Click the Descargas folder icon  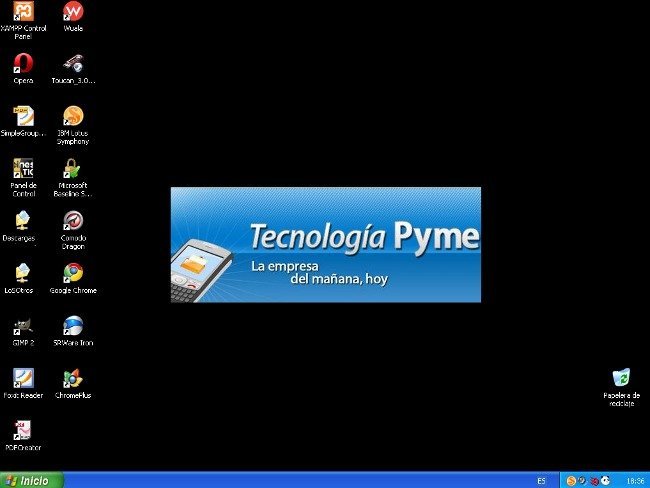point(22,221)
